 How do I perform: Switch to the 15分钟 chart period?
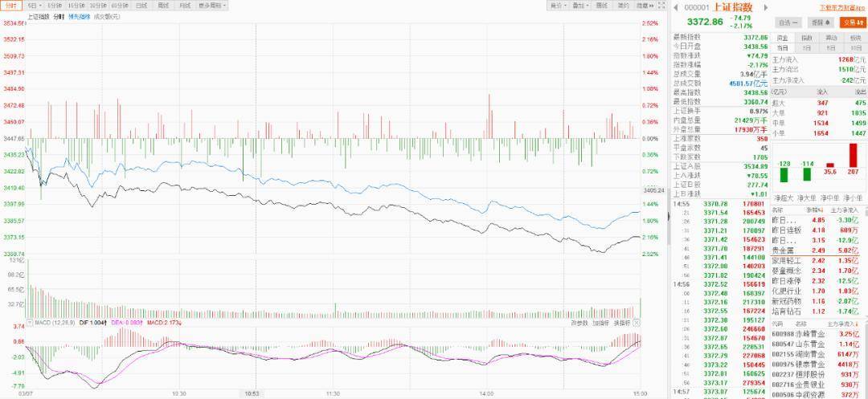tap(76, 6)
